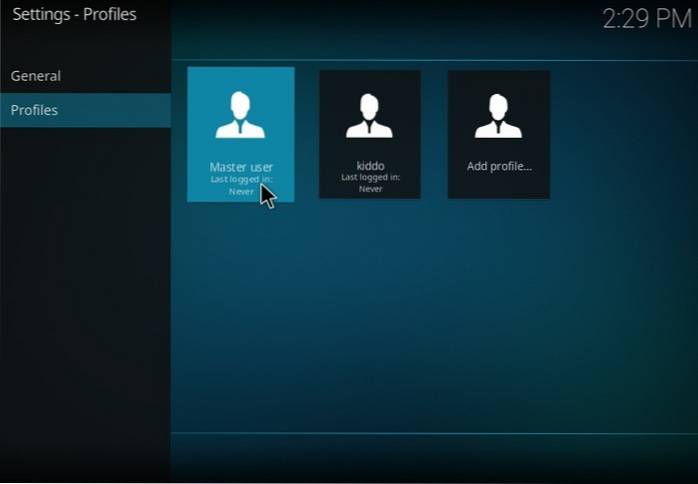This screenshot has width=698, height=484.
Task: Click the Master user avatar icon
Action: pos(240,116)
